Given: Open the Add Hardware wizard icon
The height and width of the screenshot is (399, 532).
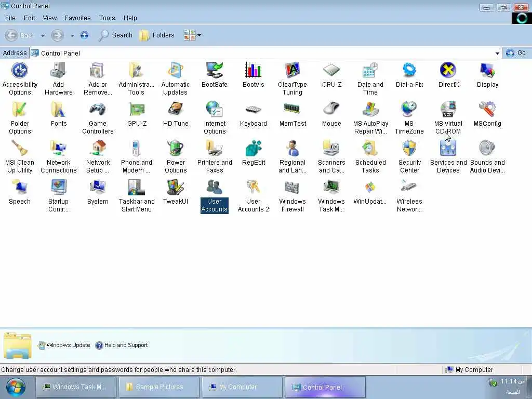Looking at the screenshot, I should point(59,70).
